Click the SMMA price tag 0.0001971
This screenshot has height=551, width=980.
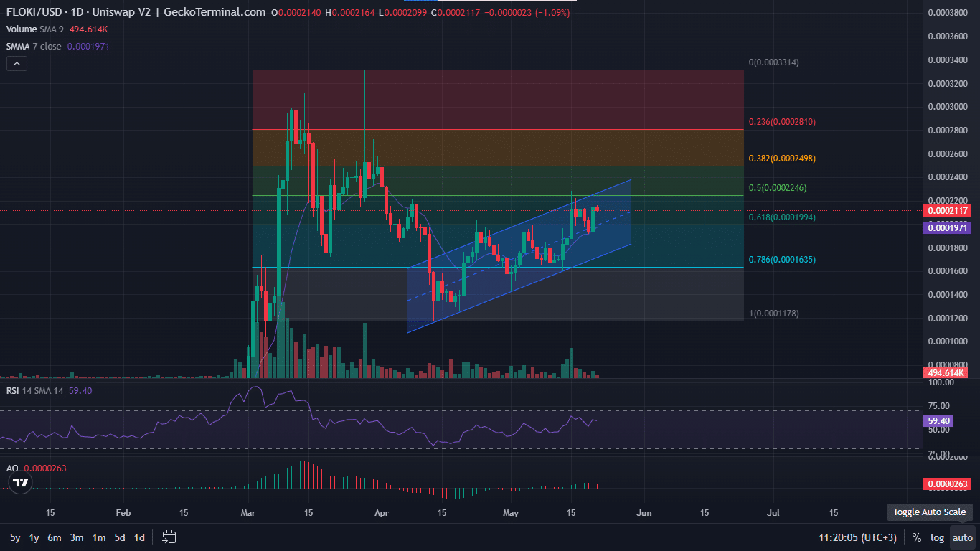pos(948,227)
